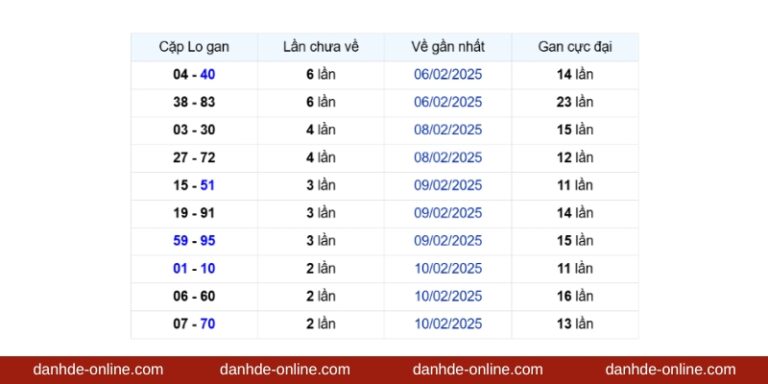
Task: Open the 08/02/2025 date in row 27 - 72
Action: (448, 158)
